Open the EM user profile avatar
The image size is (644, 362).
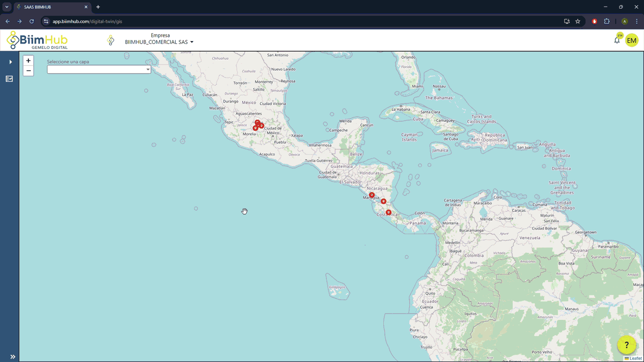(632, 41)
